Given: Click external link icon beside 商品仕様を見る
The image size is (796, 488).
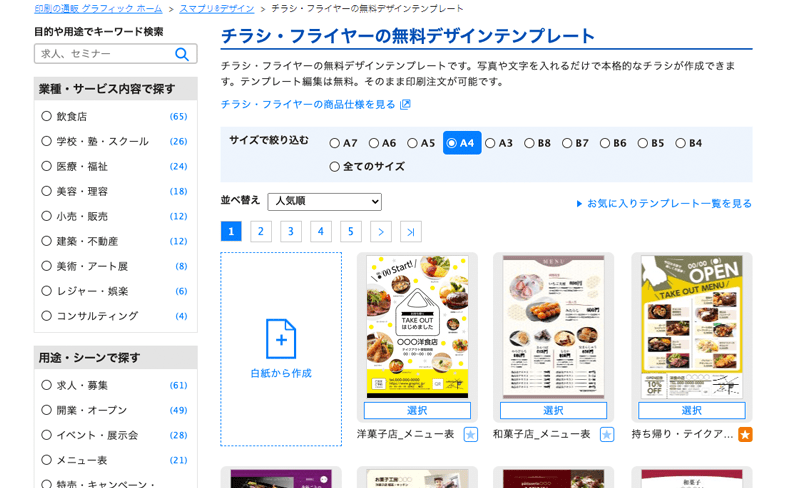Looking at the screenshot, I should tap(405, 105).
